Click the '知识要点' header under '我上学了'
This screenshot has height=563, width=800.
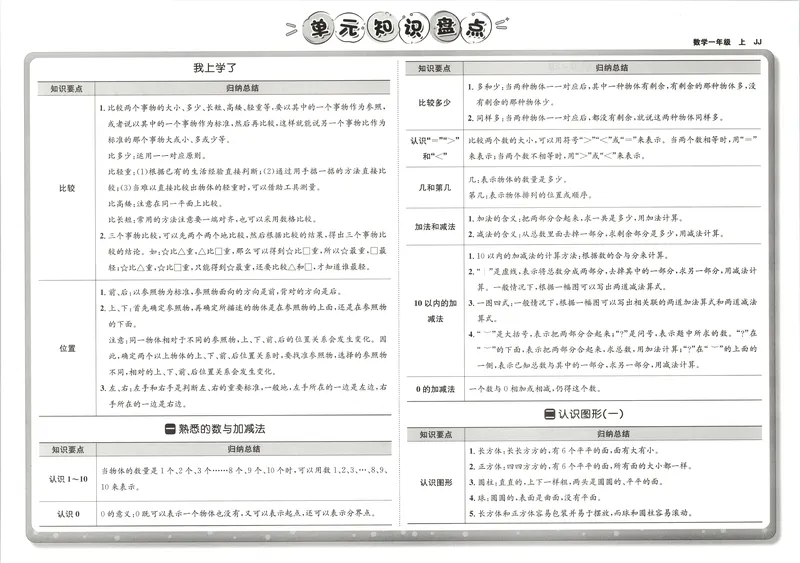(66, 89)
